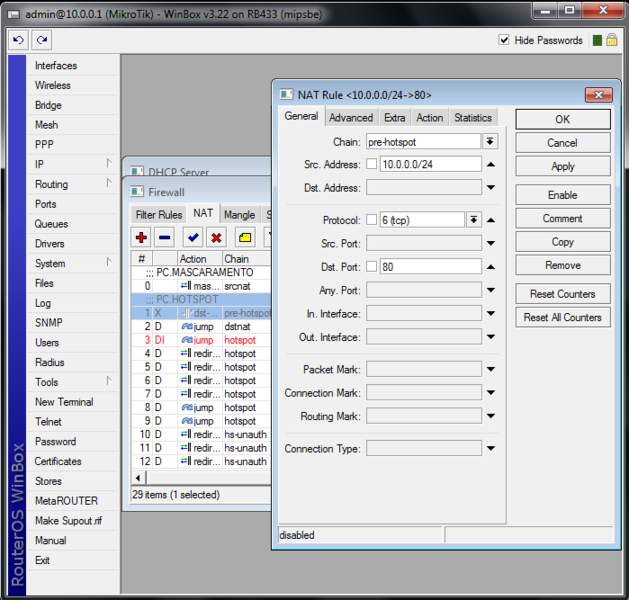Click into the Src. Address field
The width and height of the screenshot is (629, 600).
[x=430, y=164]
